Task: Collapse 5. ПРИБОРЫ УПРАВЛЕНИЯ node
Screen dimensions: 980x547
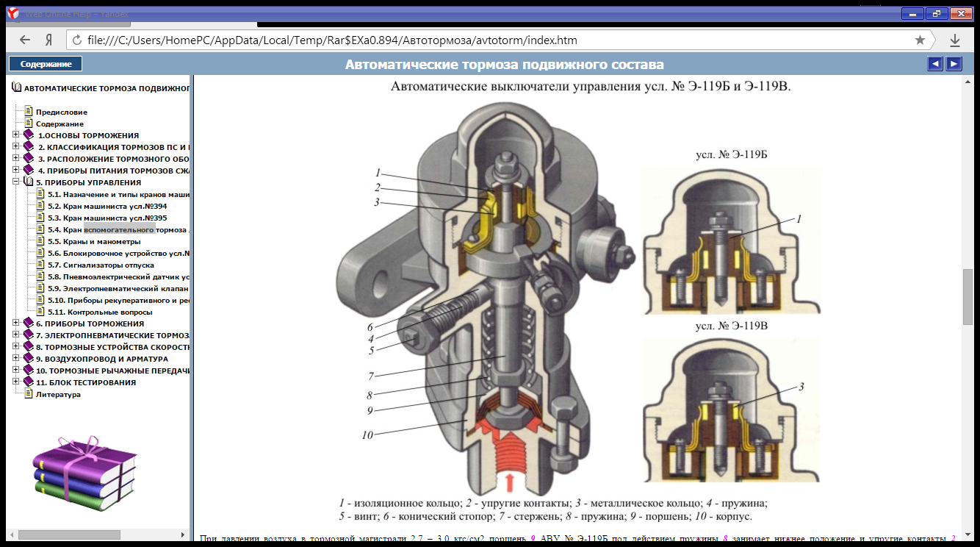Action: pyautogui.click(x=16, y=182)
